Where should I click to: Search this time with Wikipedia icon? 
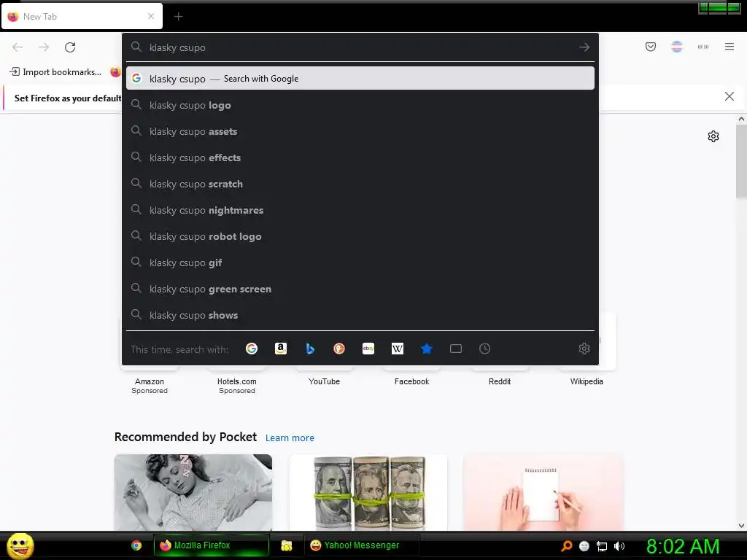(x=398, y=349)
